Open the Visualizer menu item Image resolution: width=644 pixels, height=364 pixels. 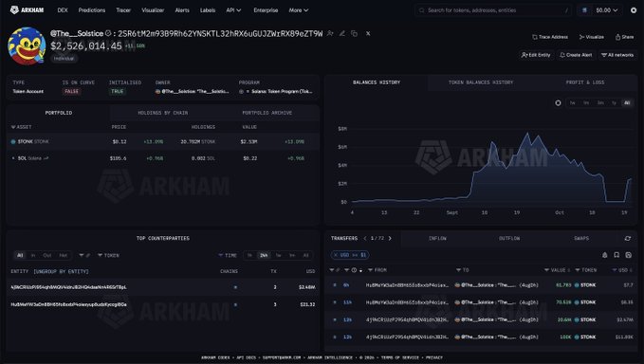tap(153, 10)
